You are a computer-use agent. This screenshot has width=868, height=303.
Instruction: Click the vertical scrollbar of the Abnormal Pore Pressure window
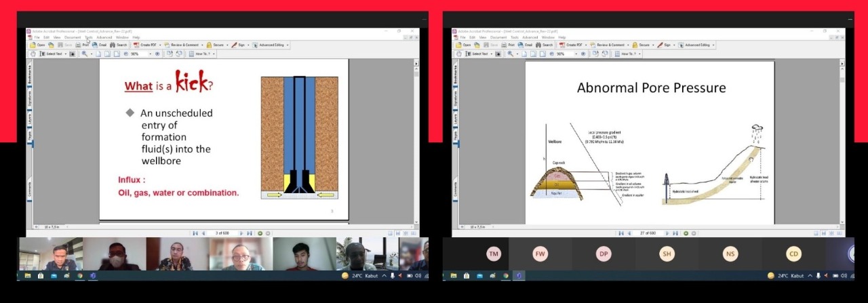pos(842,136)
